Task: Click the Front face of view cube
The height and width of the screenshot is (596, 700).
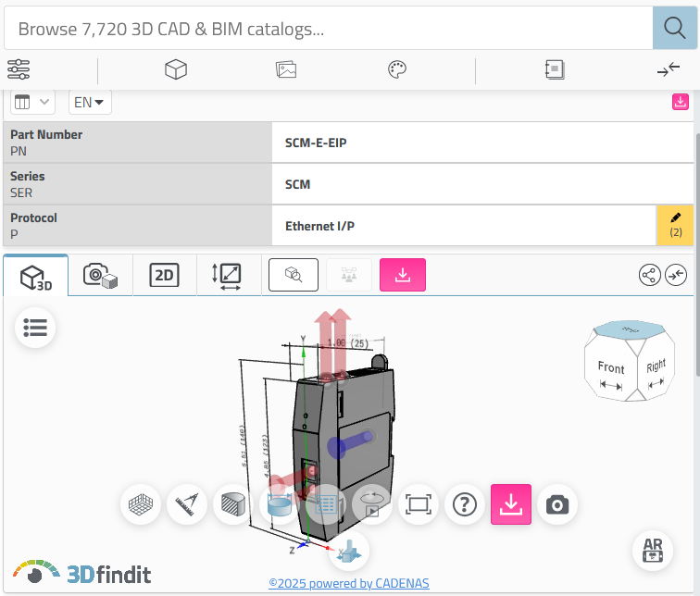Action: [x=611, y=368]
